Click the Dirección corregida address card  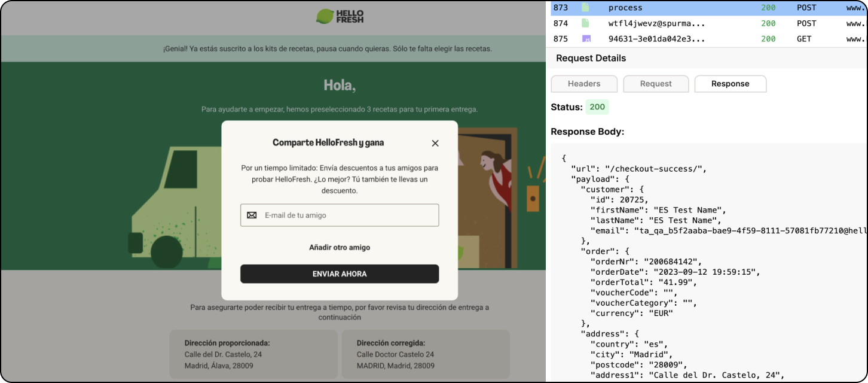click(x=426, y=355)
